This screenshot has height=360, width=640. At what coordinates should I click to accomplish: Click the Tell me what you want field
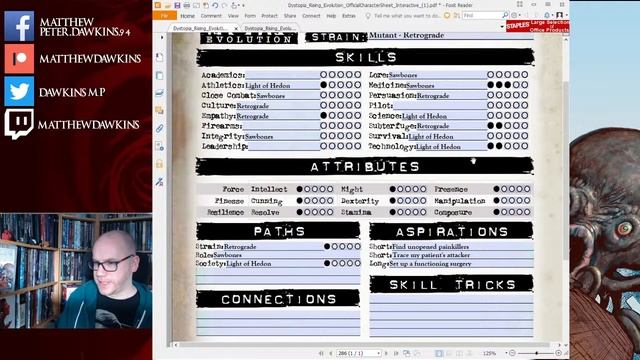click(407, 16)
